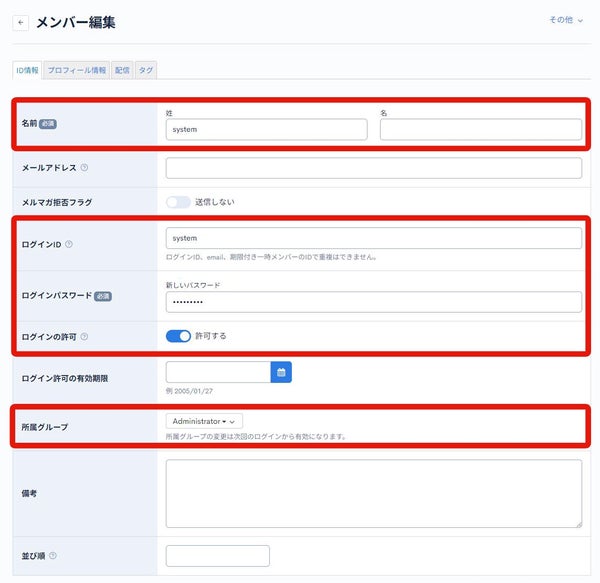Open help icon beside 並び順
The width and height of the screenshot is (600, 583).
pyautogui.click(x=53, y=555)
